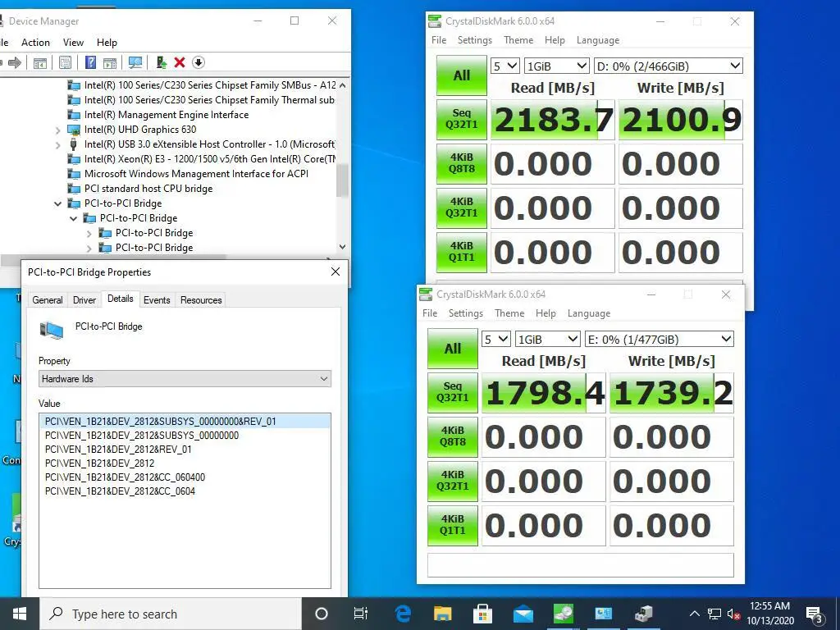The image size is (840, 630).
Task: Open the Property dropdown showing Hardware Ids
Action: [x=185, y=379]
